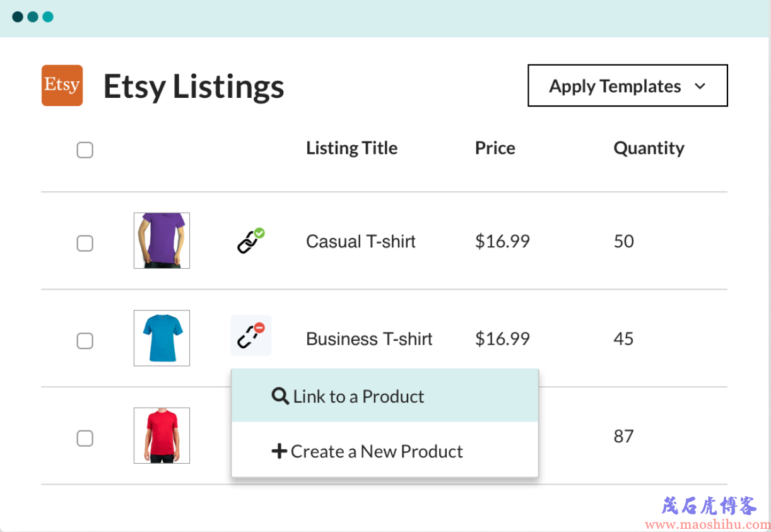Click the Listing Title column header
The width and height of the screenshot is (771, 532).
(351, 148)
